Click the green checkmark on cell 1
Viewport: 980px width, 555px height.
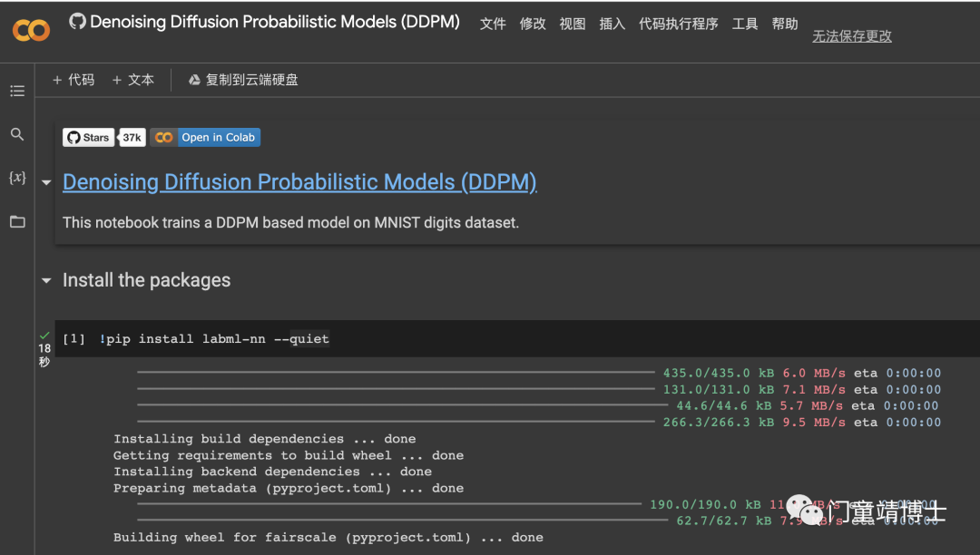coord(44,336)
